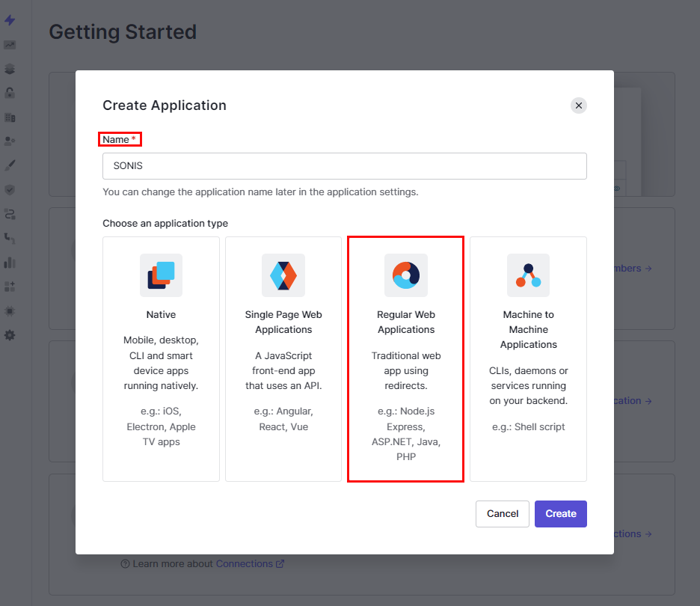Open the Activity chart sidebar icon
Screen dimensions: 700x606
tap(10, 45)
